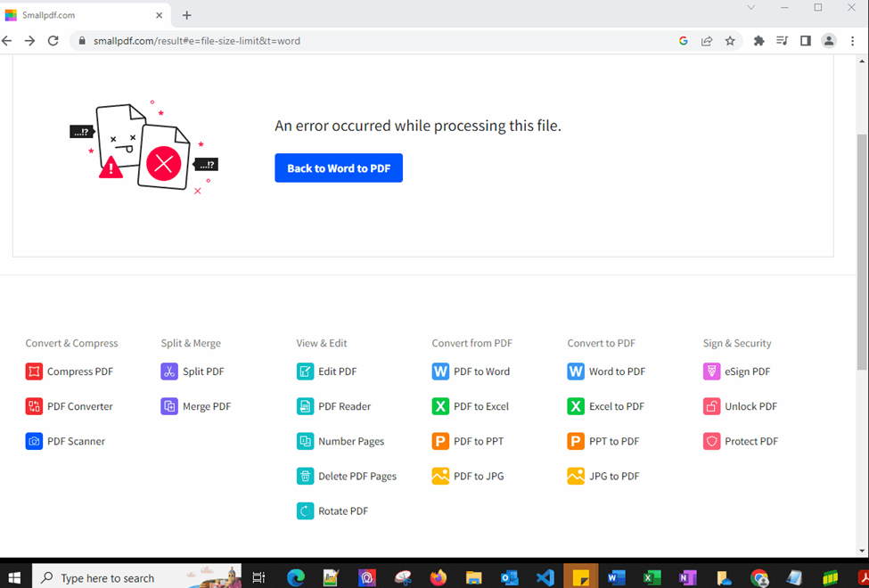The height and width of the screenshot is (588, 869).
Task: Click the Split PDF scissors icon
Action: (x=169, y=372)
